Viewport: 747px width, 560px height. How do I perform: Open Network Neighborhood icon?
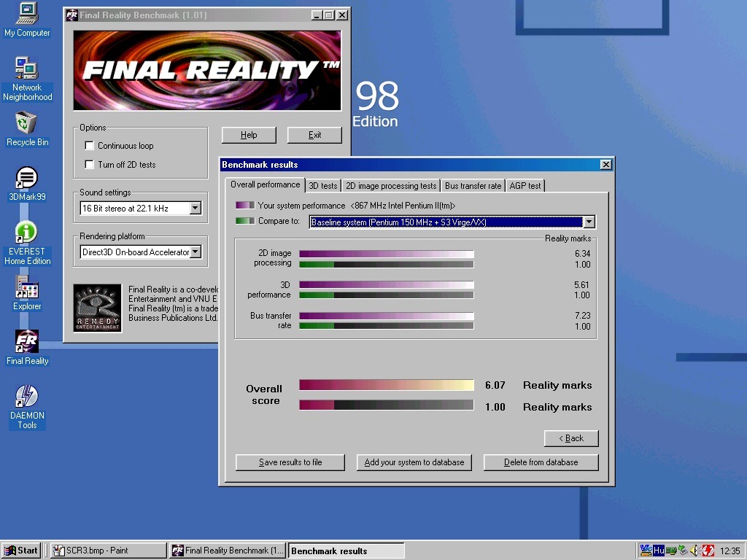27,79
